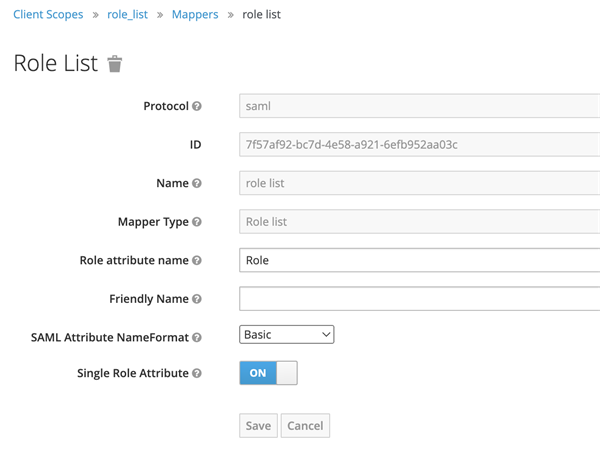
Task: Click the Mapper Type Role list field
Action: (x=419, y=221)
